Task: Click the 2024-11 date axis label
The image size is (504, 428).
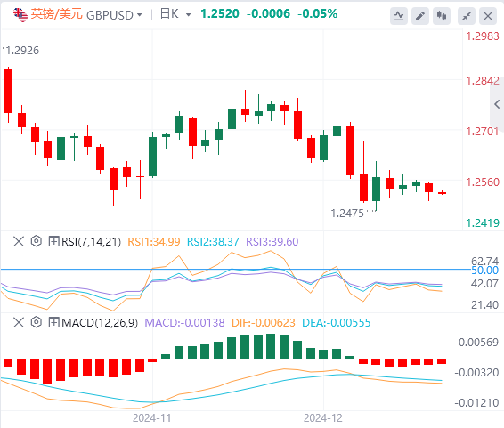Action: tap(152, 418)
